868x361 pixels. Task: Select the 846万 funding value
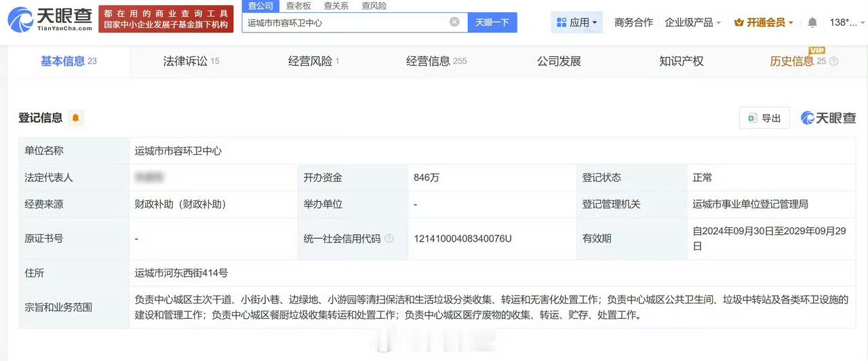(x=427, y=177)
